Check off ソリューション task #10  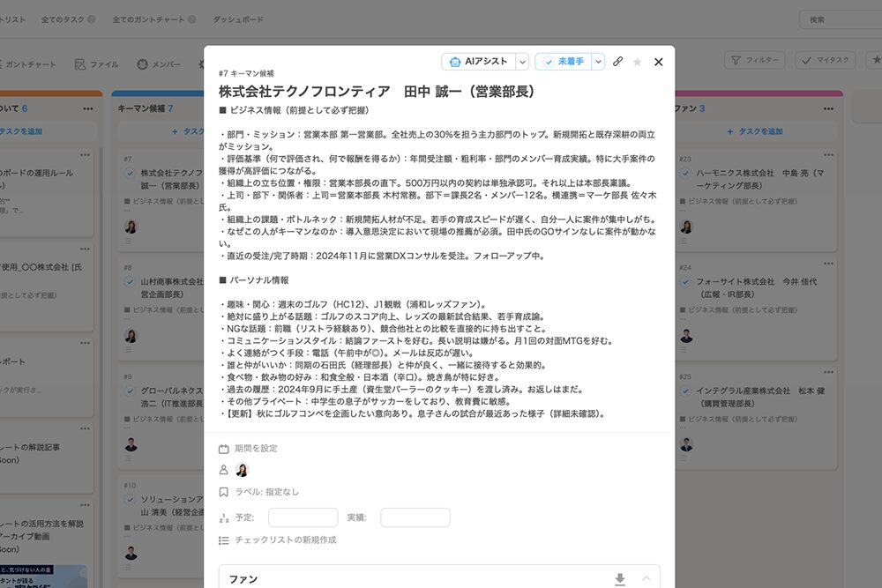[130, 500]
